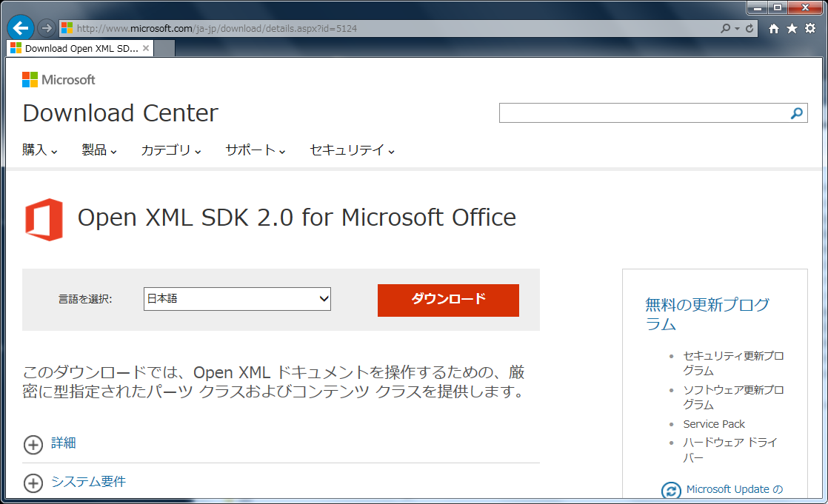The height and width of the screenshot is (504, 828).
Task: Open the Tools gear icon
Action: (809, 28)
